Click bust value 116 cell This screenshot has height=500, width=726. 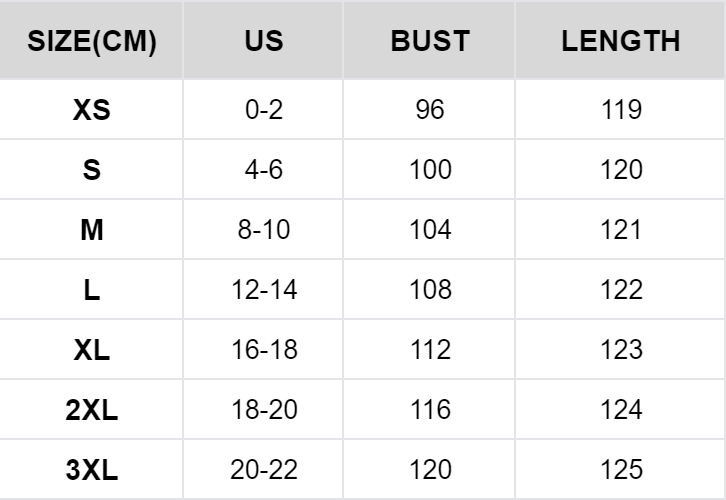coord(430,410)
